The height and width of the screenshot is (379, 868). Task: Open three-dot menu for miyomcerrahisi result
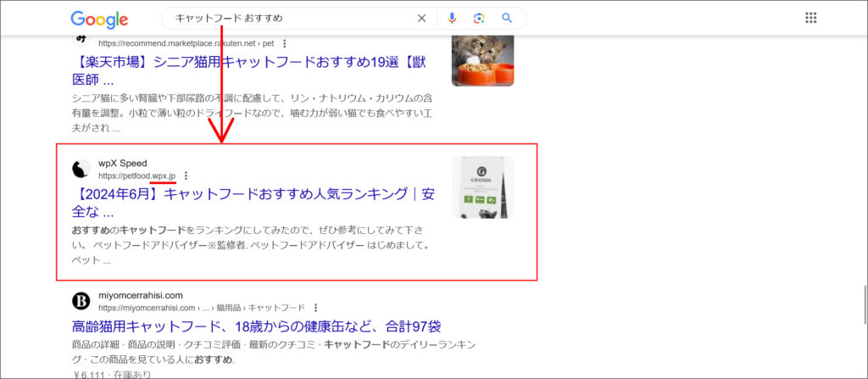(x=315, y=308)
